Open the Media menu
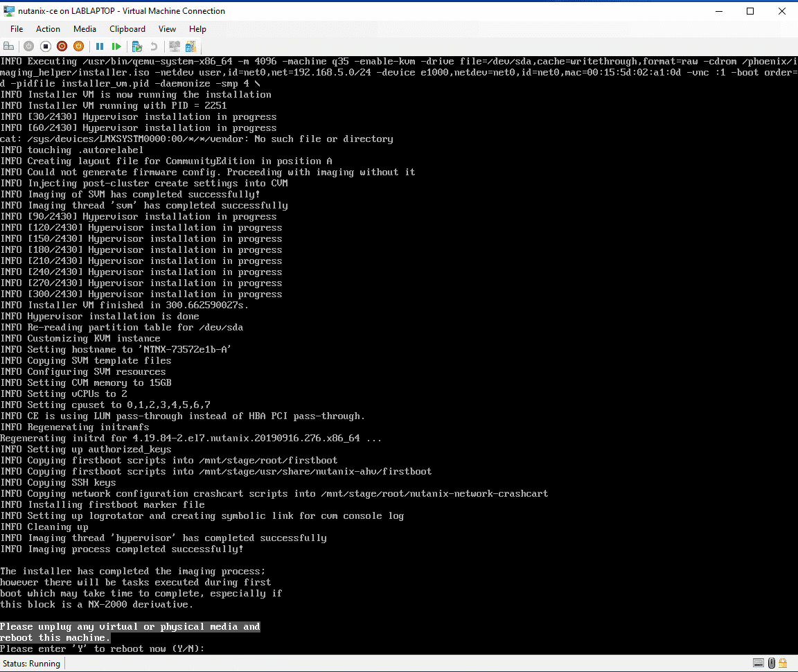 [x=85, y=29]
